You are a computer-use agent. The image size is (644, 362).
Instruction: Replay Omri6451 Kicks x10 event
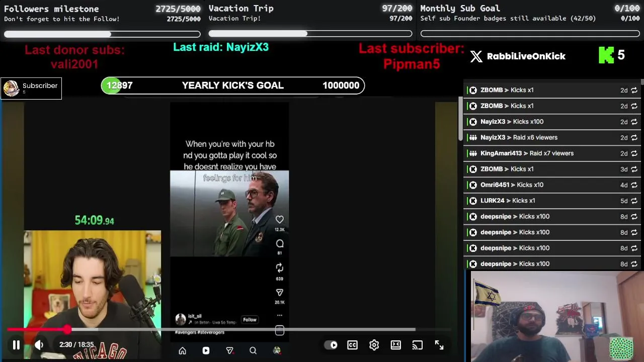click(634, 185)
